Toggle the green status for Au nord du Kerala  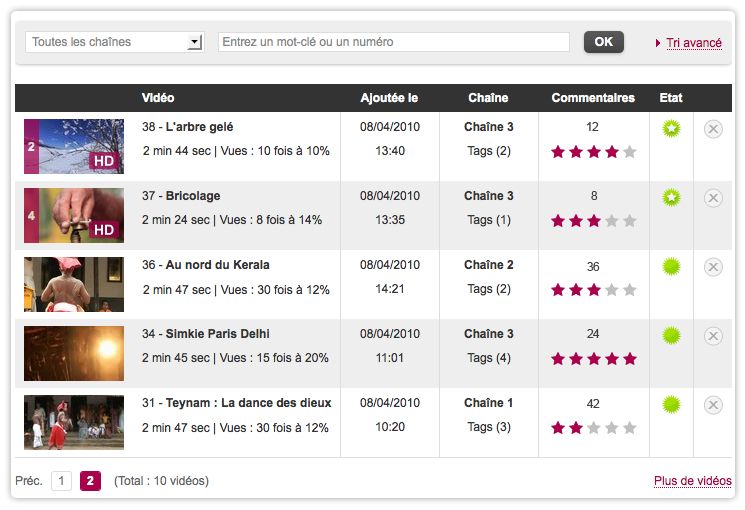(671, 266)
